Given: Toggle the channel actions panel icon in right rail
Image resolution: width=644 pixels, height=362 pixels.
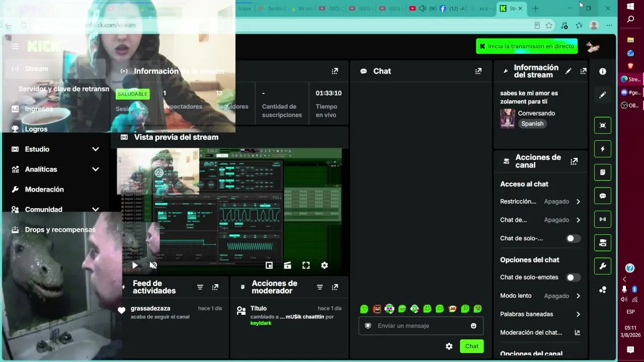Looking at the screenshot, I should point(603,243).
